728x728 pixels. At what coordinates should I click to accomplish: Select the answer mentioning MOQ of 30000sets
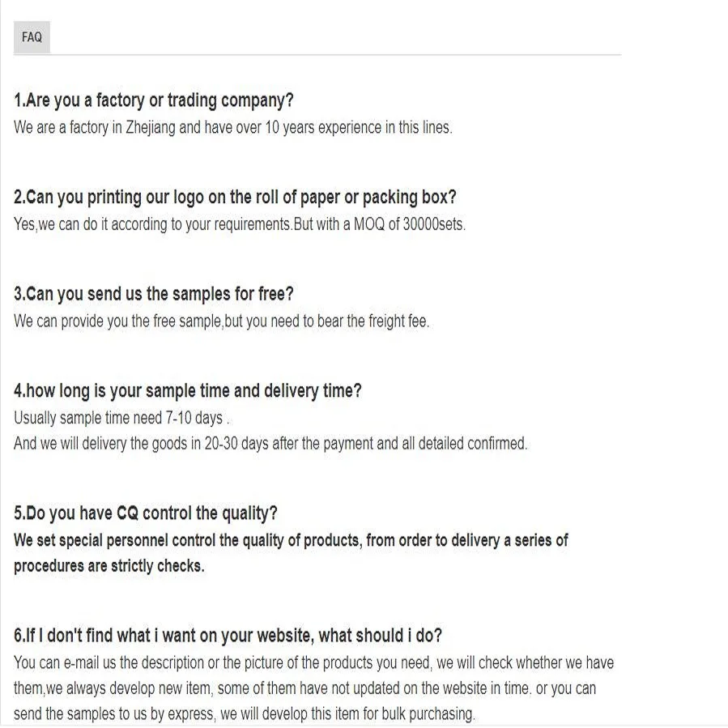(x=239, y=224)
